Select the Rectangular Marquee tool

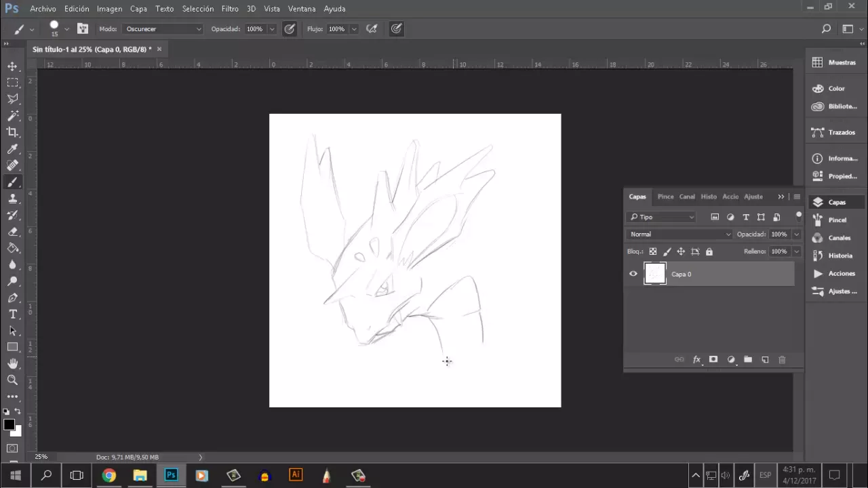pos(12,83)
